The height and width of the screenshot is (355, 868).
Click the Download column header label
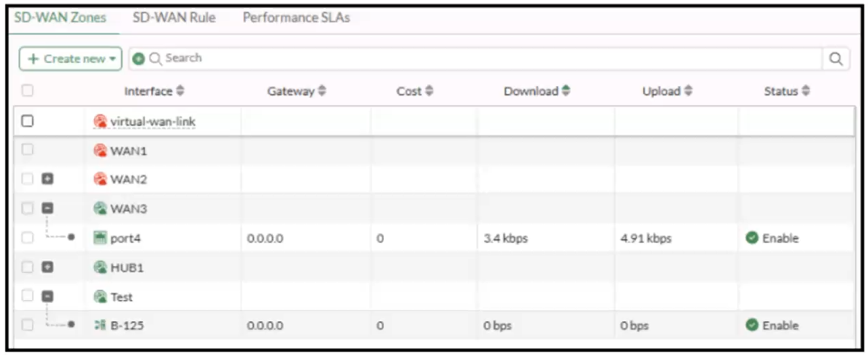click(x=531, y=91)
